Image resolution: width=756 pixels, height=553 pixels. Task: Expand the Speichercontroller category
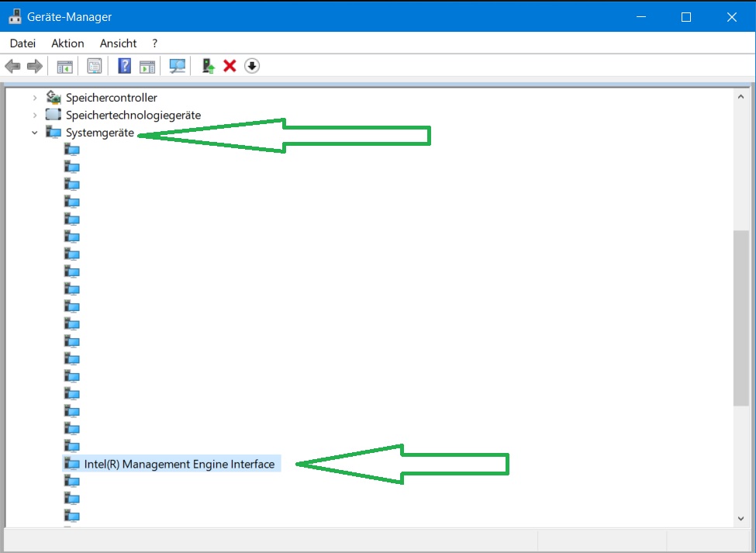point(35,98)
